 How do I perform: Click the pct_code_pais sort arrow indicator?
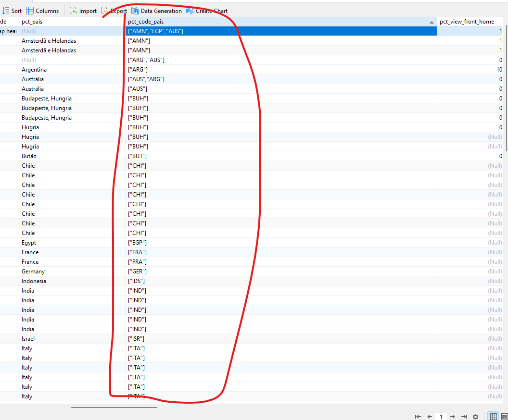click(432, 22)
